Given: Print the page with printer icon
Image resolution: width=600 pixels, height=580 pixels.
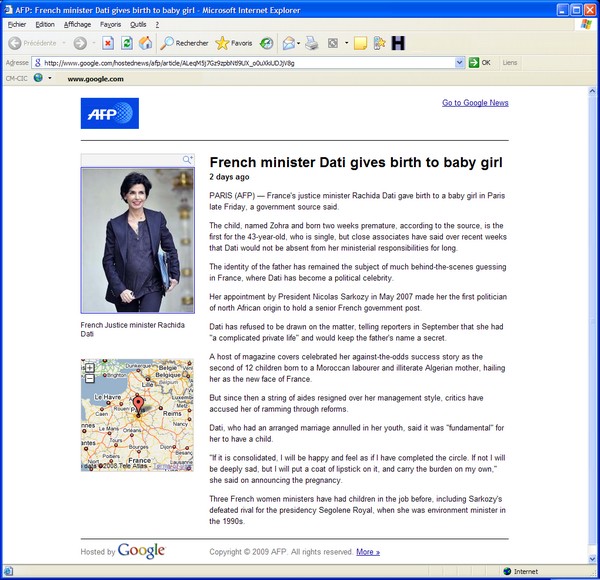Looking at the screenshot, I should point(312,43).
